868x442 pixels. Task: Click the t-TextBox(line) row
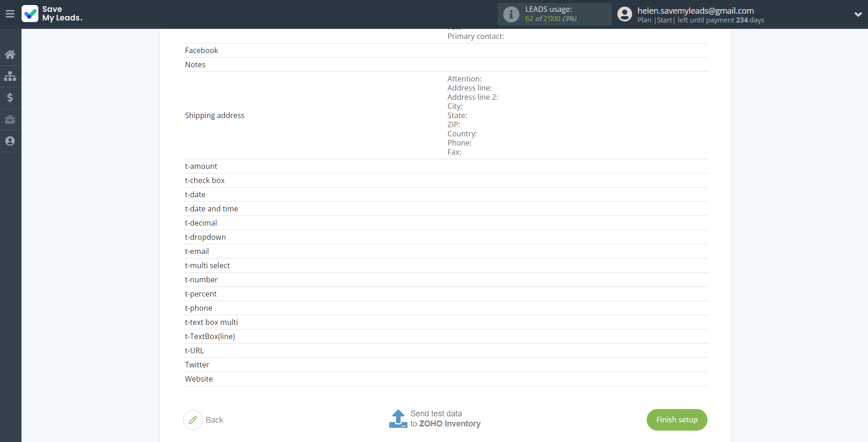[445, 336]
